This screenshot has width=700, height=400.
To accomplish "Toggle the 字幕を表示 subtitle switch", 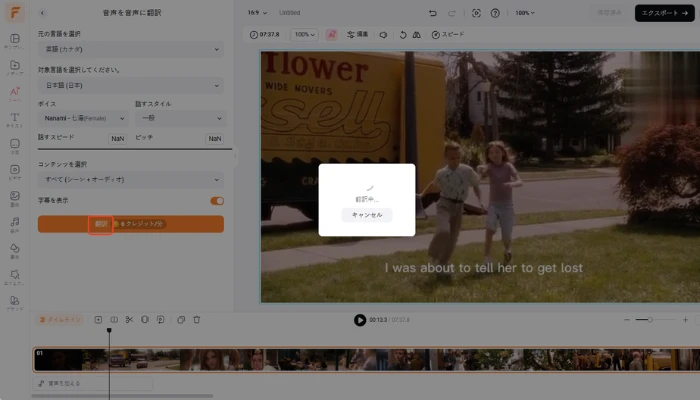I will (x=217, y=200).
